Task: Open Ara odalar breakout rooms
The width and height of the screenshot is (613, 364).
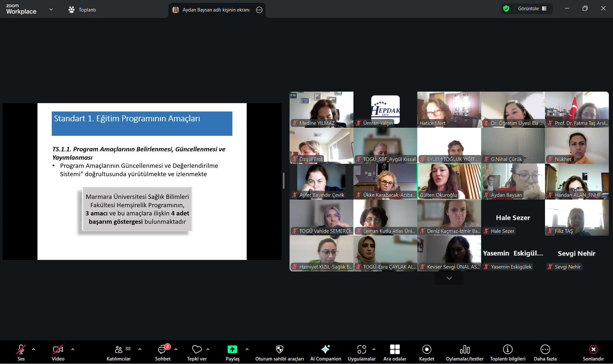Action: [x=395, y=349]
